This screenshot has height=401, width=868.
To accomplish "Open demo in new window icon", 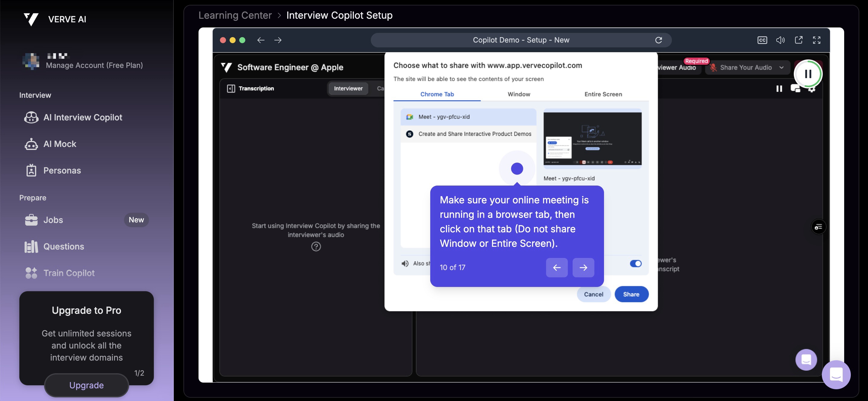I will point(798,40).
